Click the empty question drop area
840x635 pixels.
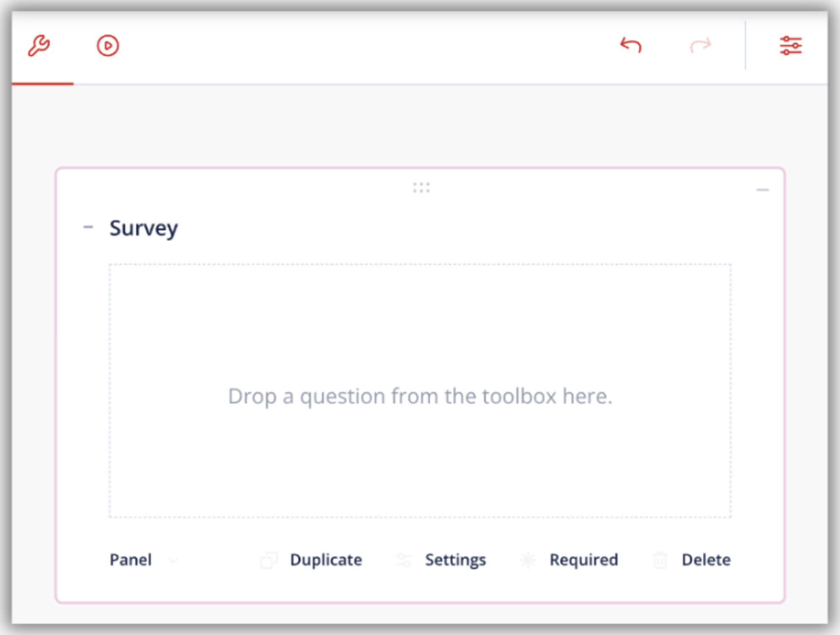420,391
